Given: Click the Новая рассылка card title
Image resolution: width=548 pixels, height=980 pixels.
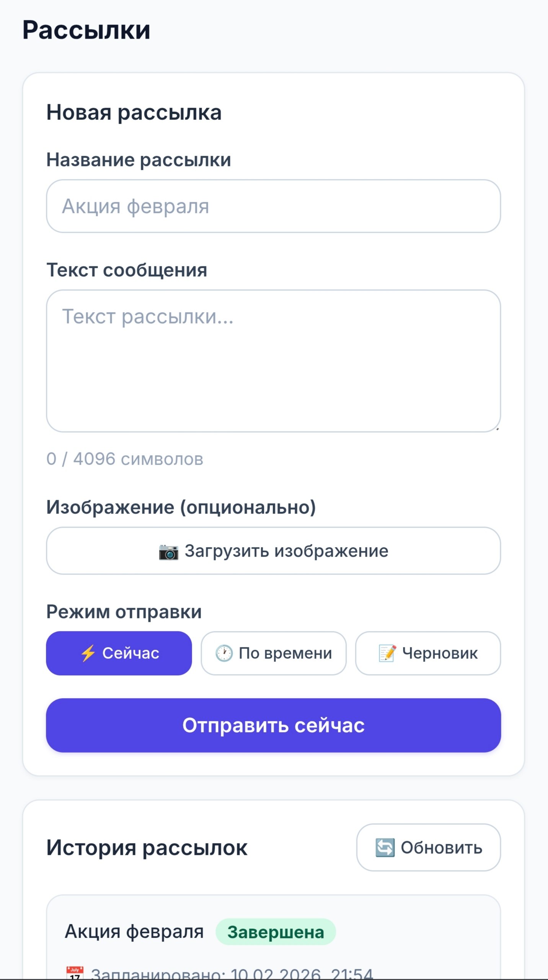Looking at the screenshot, I should (x=134, y=112).
